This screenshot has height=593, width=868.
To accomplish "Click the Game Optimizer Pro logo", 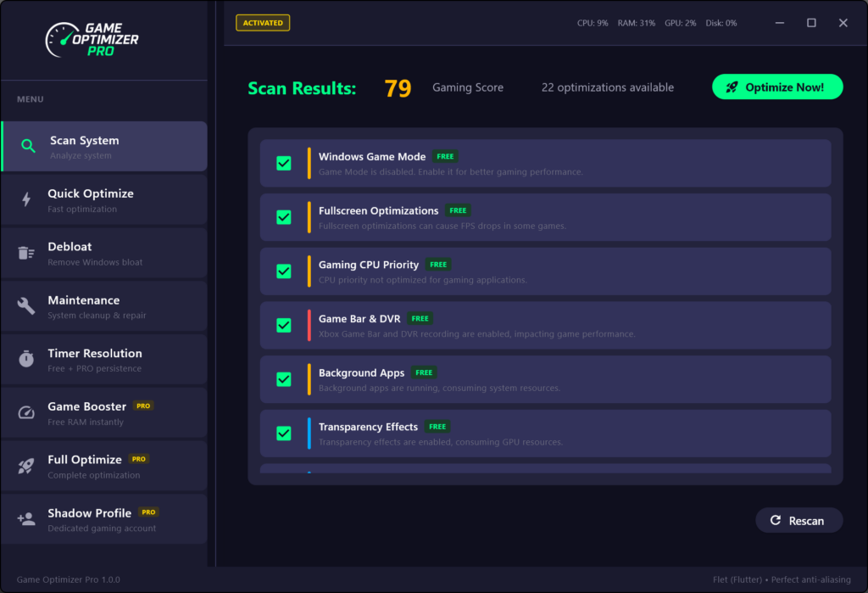I will [92, 39].
